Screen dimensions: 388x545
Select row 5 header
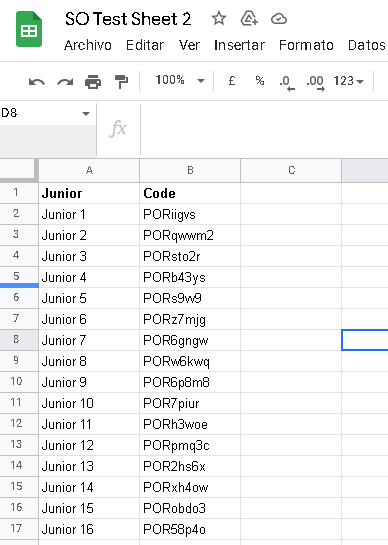(x=19, y=276)
